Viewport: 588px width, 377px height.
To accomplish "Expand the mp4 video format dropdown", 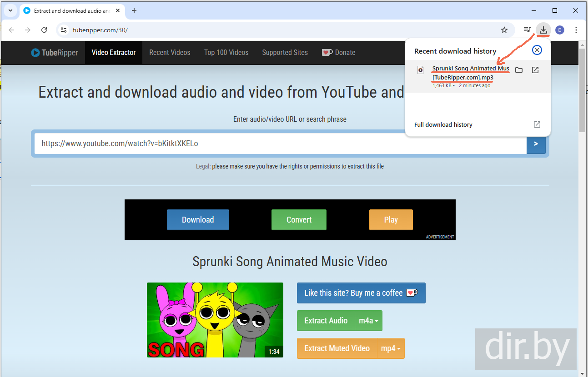I will [391, 348].
